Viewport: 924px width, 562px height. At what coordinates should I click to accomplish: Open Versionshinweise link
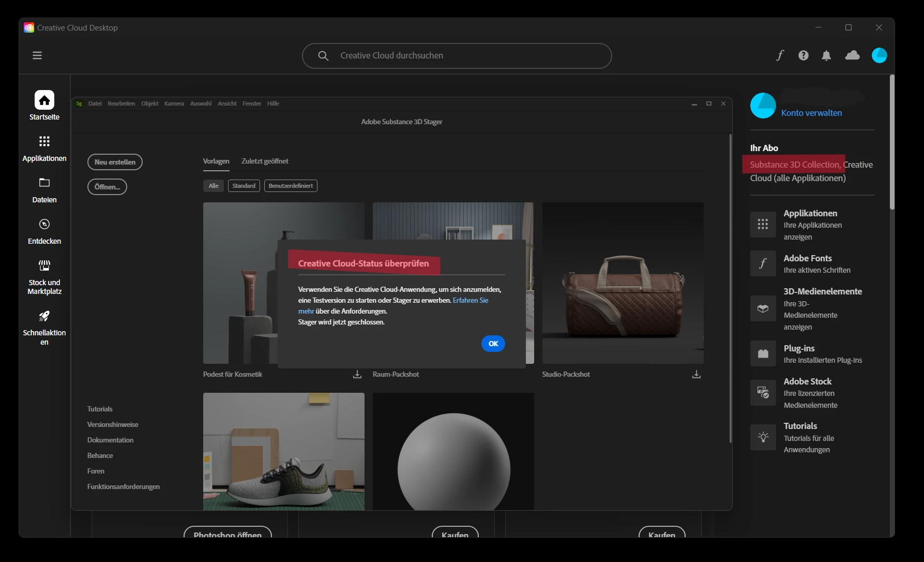[113, 424]
